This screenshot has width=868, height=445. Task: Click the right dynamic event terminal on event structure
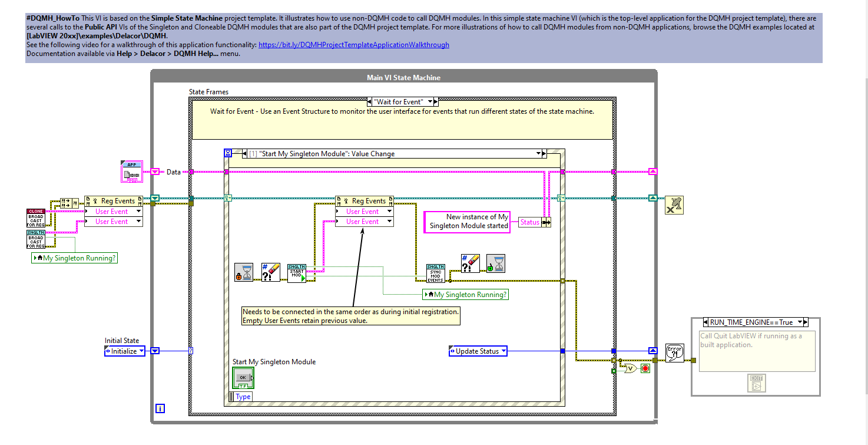(561, 198)
